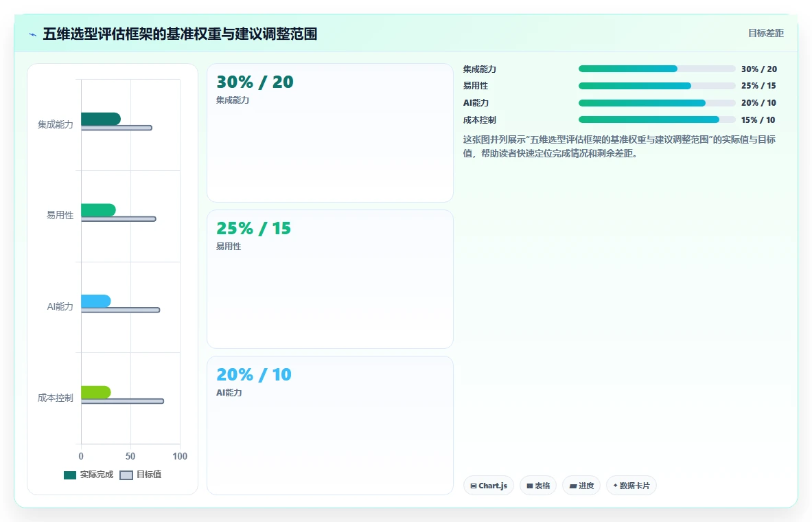
Task: Click the 目标差距 label in header
Action: pyautogui.click(x=766, y=33)
